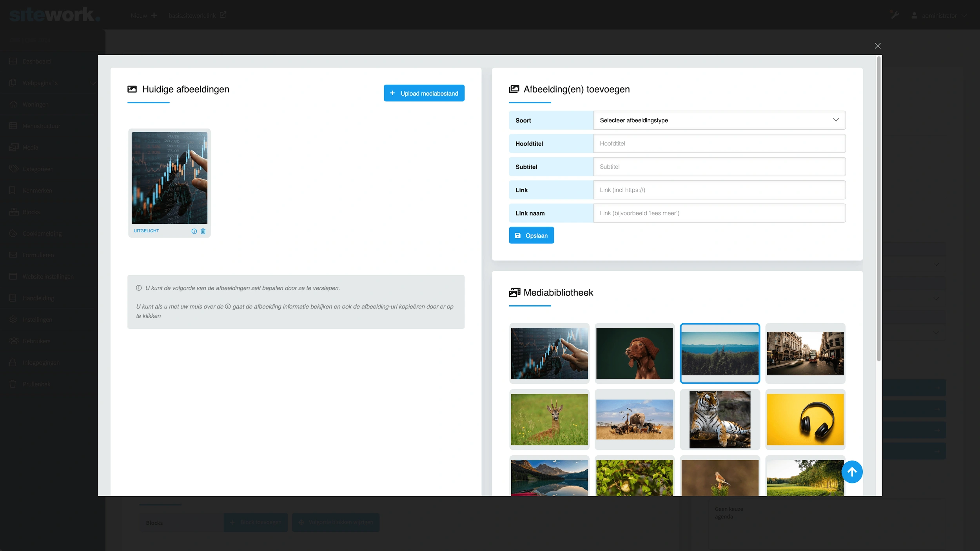This screenshot has height=551, width=980.
Task: Click inside the Hoofdtitel input field
Action: point(719,143)
